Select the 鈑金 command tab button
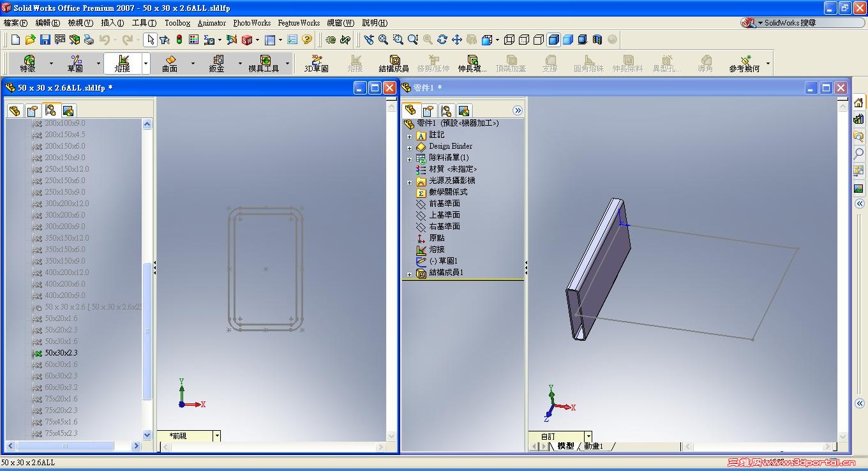Viewport: 868px width, 471px height. coord(217,64)
